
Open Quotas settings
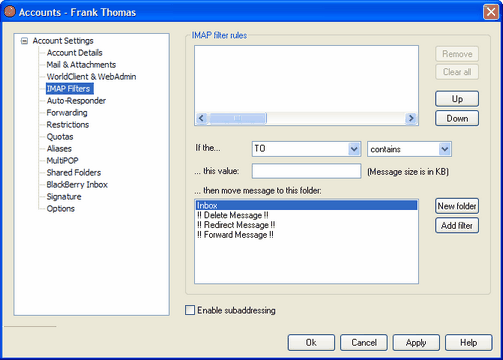tap(60, 137)
